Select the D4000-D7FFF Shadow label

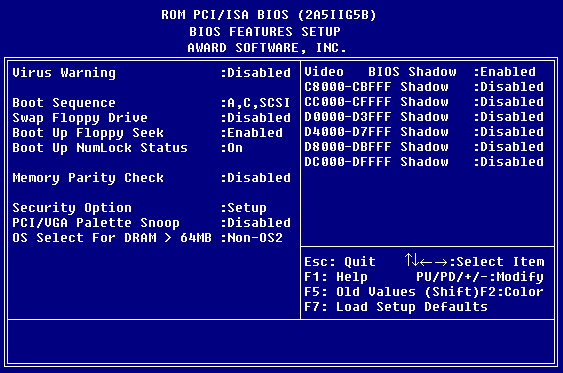(376, 132)
